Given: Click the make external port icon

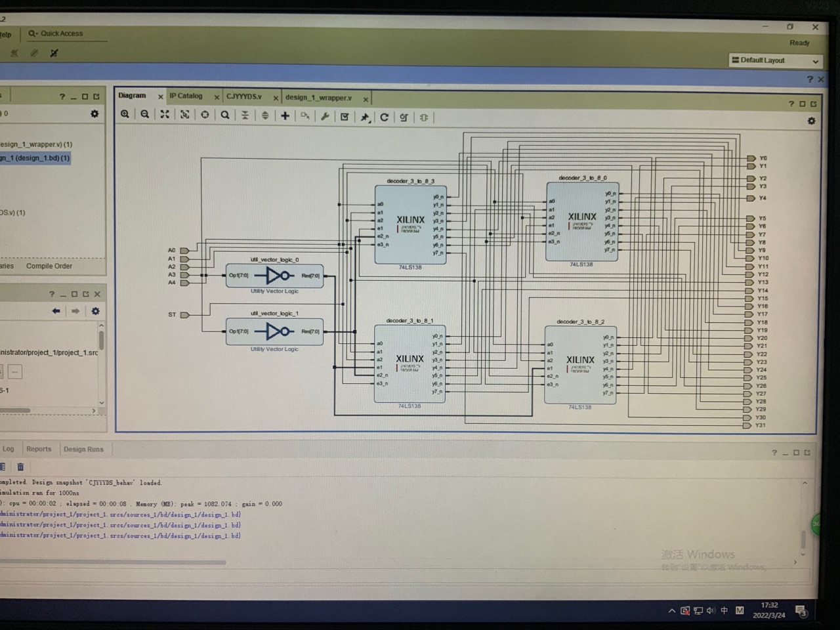Looking at the screenshot, I should [x=305, y=116].
